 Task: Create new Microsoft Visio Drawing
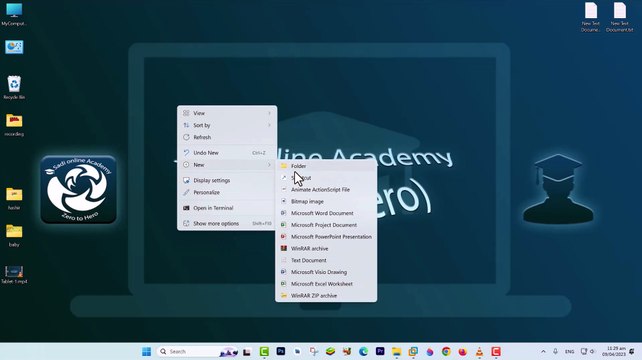[x=326, y=272]
